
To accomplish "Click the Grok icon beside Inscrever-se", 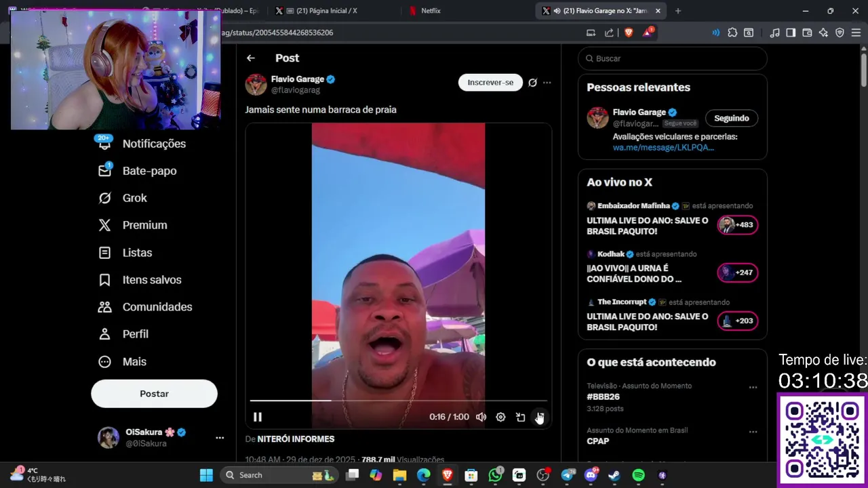I will pyautogui.click(x=532, y=83).
